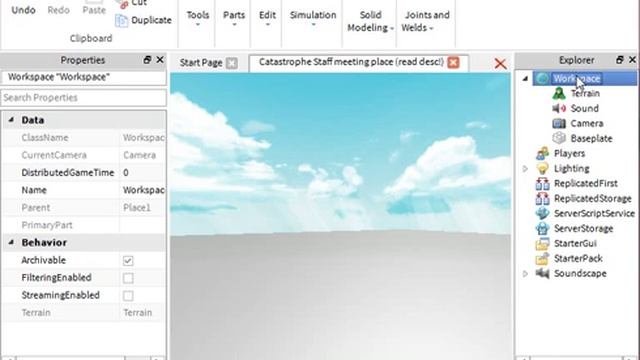Click the Baseplate part icon
This screenshot has height=360, width=640.
pos(559,138)
